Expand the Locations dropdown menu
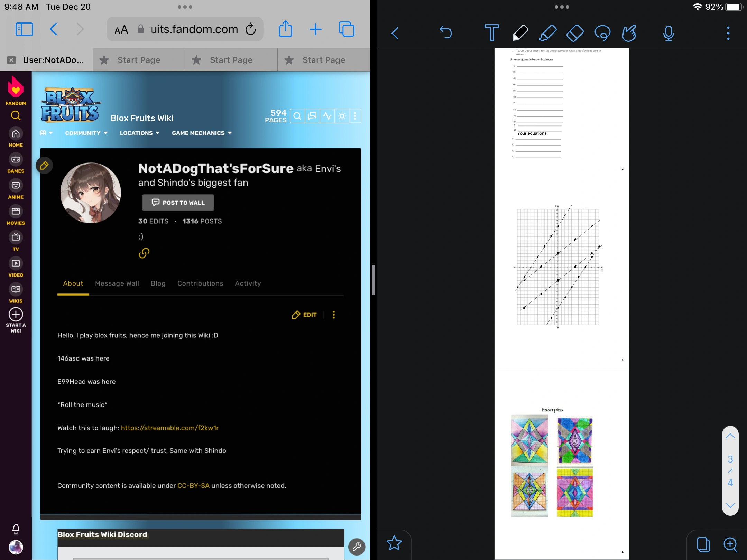The height and width of the screenshot is (560, 747). [139, 133]
